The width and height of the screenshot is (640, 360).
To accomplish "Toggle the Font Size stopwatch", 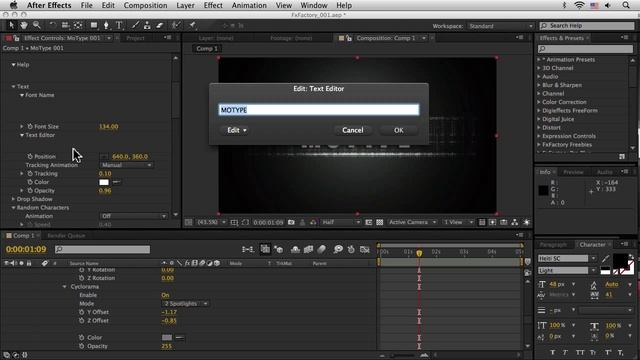I will point(30,127).
